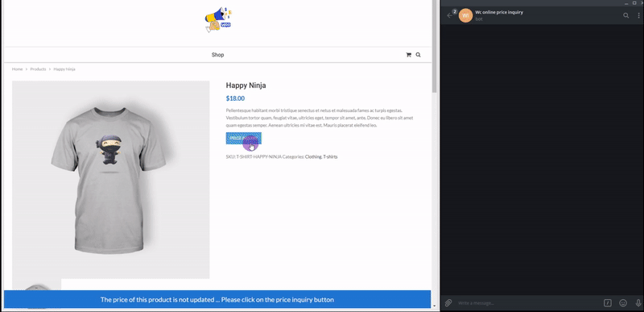Click the $18.00 price text
Viewport: 644px width, 312px height.
point(235,98)
